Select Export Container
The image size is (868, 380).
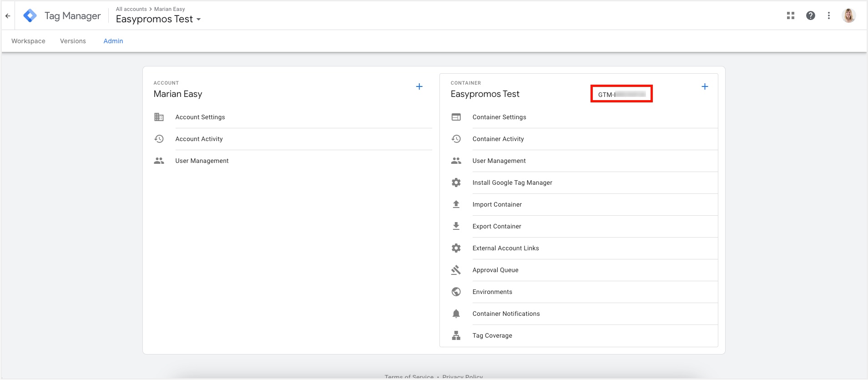(497, 226)
